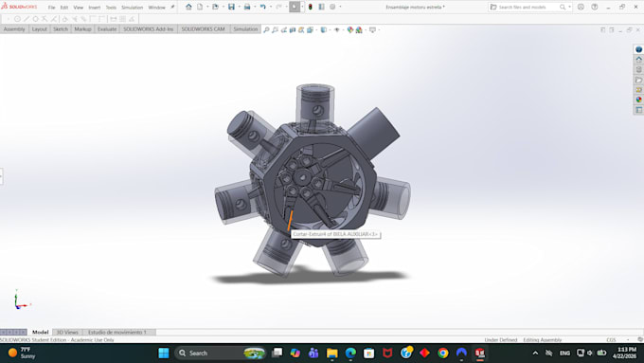Click in Search files and models field
This screenshot has width=644, height=363.
pos(523,7)
